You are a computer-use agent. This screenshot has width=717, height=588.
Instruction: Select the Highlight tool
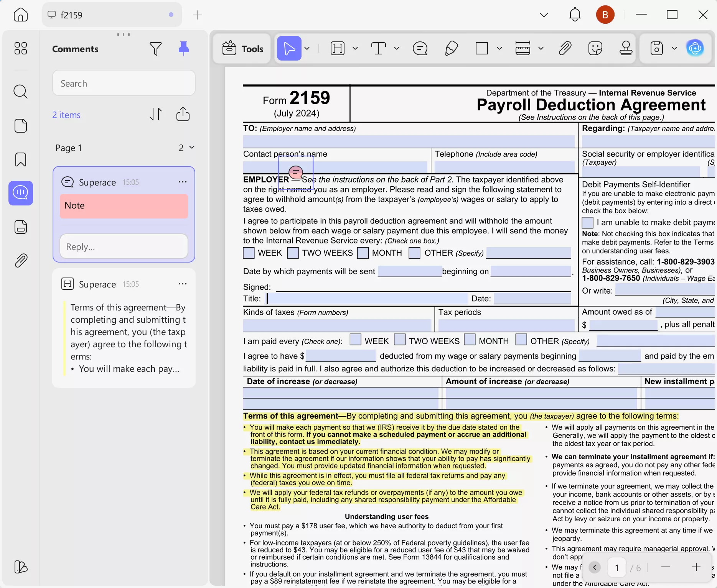pyautogui.click(x=338, y=48)
